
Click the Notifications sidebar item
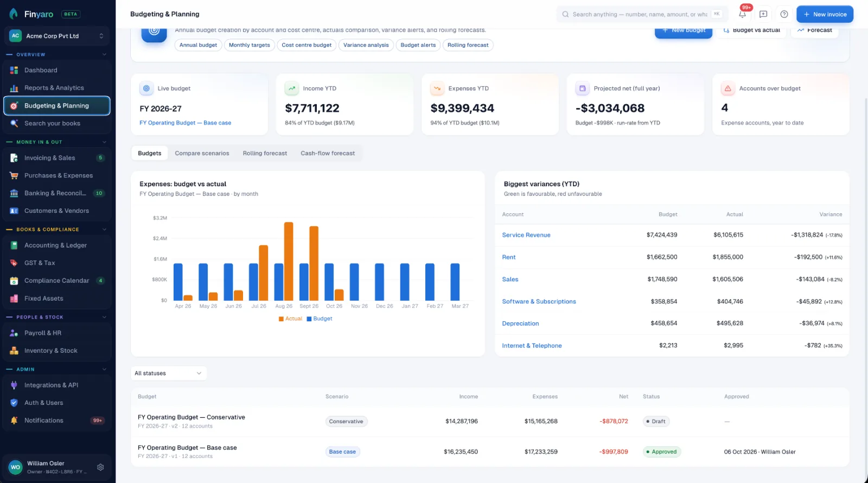[57, 421]
